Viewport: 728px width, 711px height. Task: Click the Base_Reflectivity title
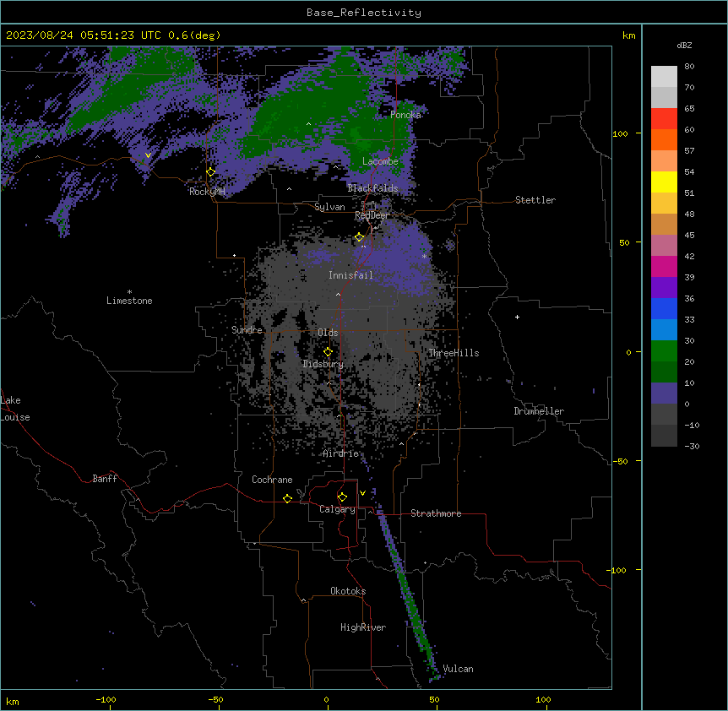pos(364,13)
